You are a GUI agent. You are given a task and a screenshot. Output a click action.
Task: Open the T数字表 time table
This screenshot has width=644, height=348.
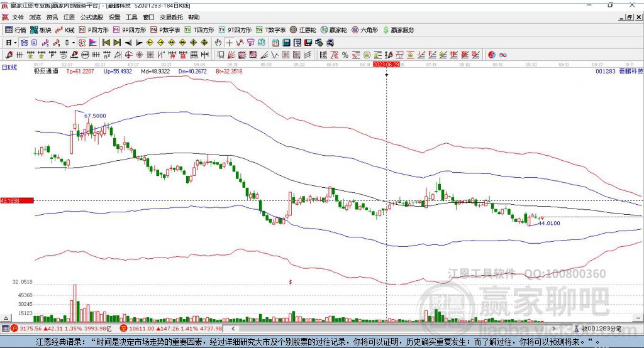(270, 30)
